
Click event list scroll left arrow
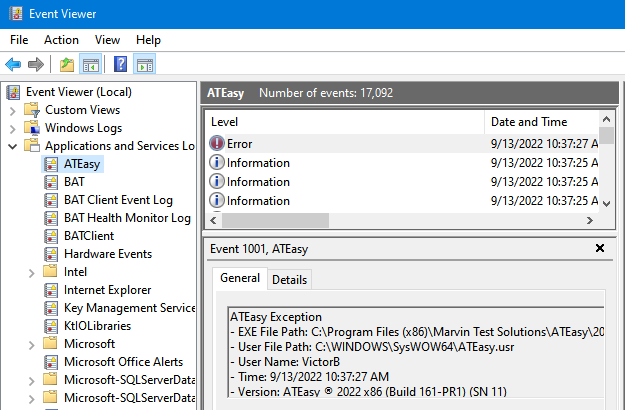click(x=213, y=220)
